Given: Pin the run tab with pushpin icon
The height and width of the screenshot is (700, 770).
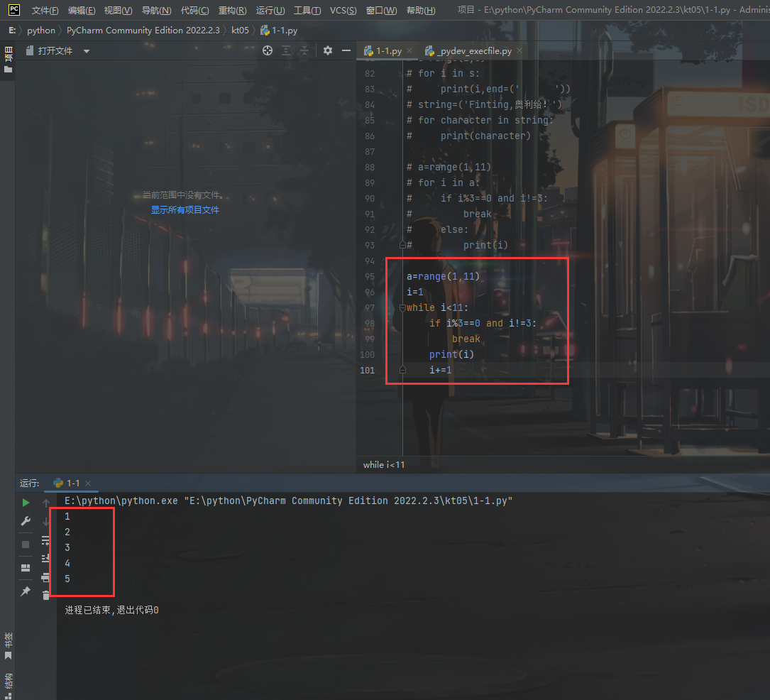Looking at the screenshot, I should click(x=26, y=591).
